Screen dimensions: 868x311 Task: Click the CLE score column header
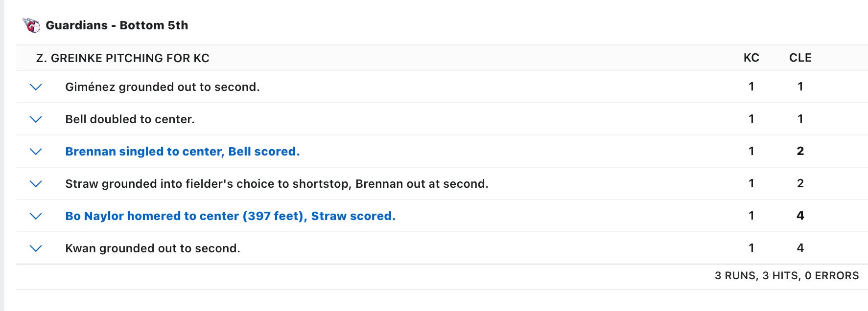800,58
